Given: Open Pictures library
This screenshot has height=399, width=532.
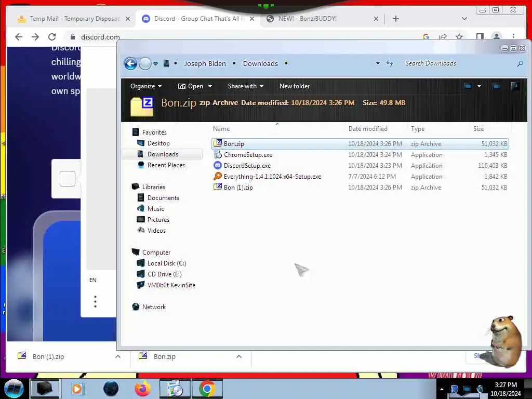Looking at the screenshot, I should coord(158,220).
